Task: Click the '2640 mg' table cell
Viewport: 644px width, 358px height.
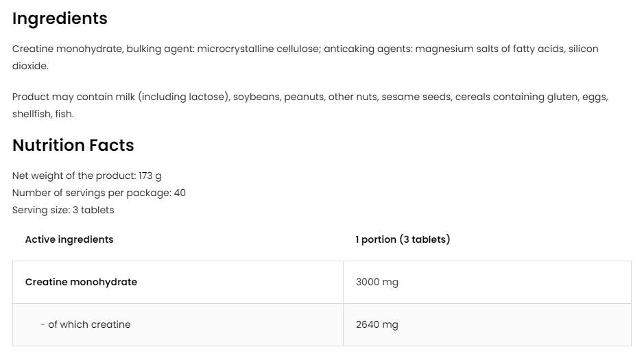Action: coord(377,324)
